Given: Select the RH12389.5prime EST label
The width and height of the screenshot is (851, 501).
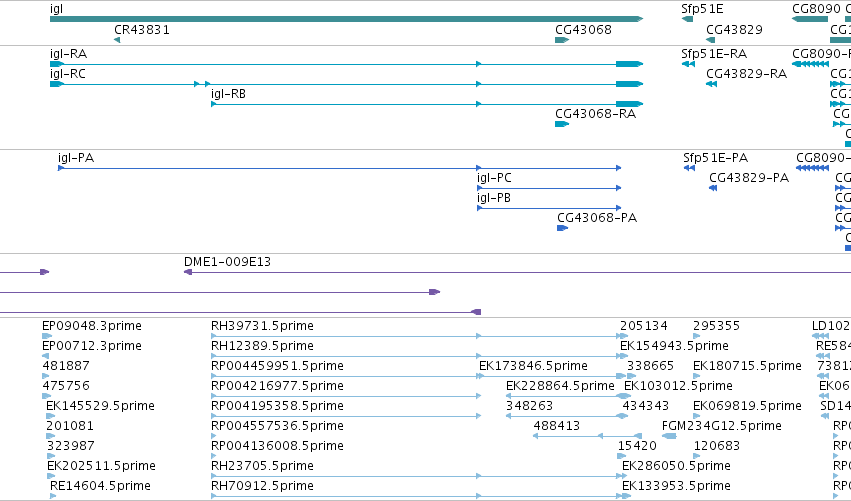Looking at the screenshot, I should [262, 346].
